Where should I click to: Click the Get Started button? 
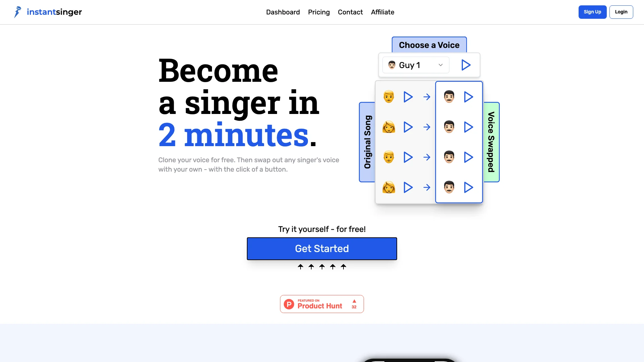pos(322,248)
